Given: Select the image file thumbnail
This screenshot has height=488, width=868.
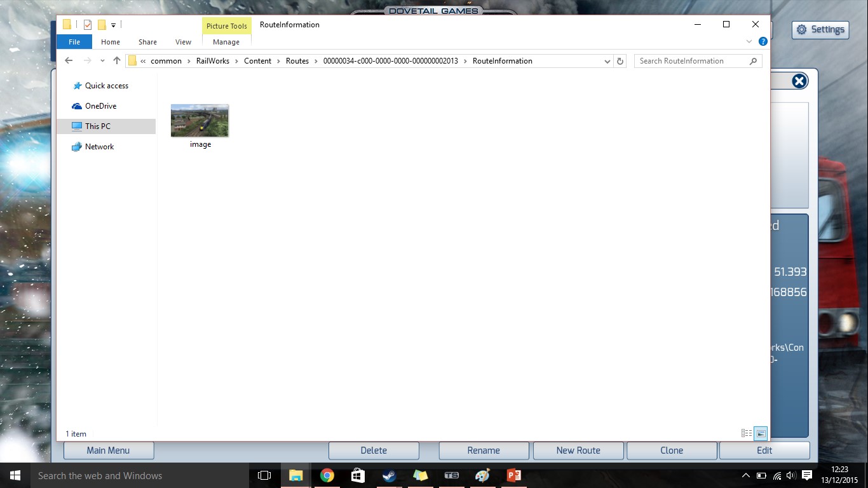Looking at the screenshot, I should 200,121.
